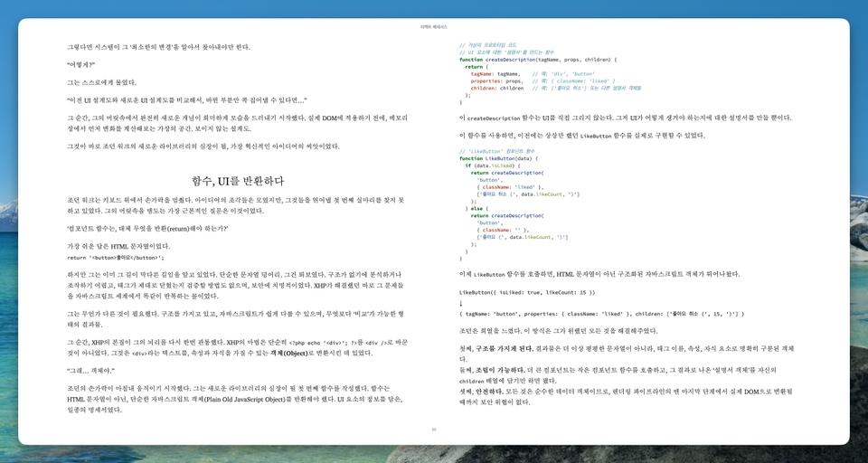
Task: Click page number 30 at the bottom
Action: coord(433,430)
